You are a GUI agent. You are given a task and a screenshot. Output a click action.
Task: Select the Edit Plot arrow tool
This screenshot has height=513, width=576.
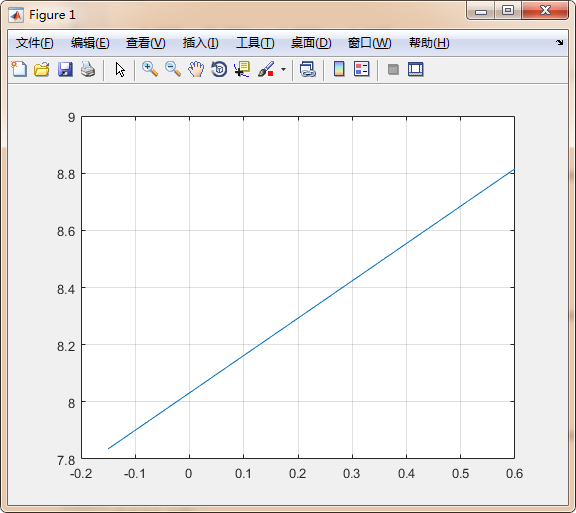coord(120,69)
